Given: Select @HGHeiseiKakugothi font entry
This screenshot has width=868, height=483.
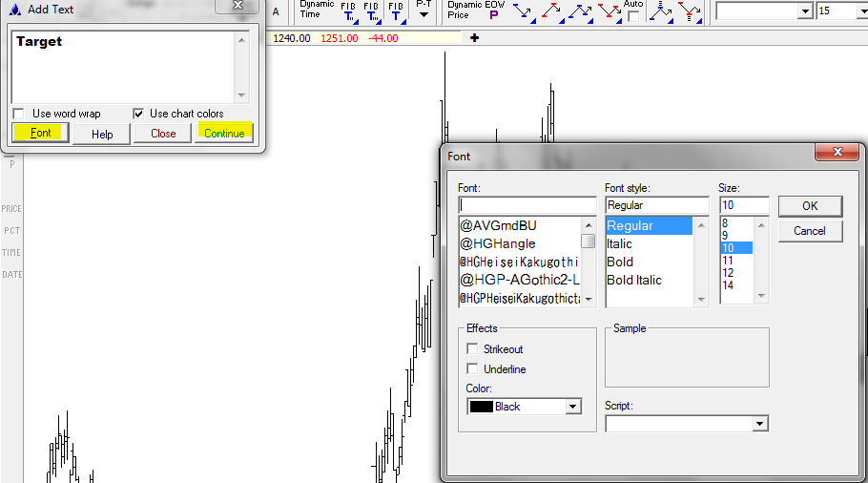Looking at the screenshot, I should coord(519,262).
